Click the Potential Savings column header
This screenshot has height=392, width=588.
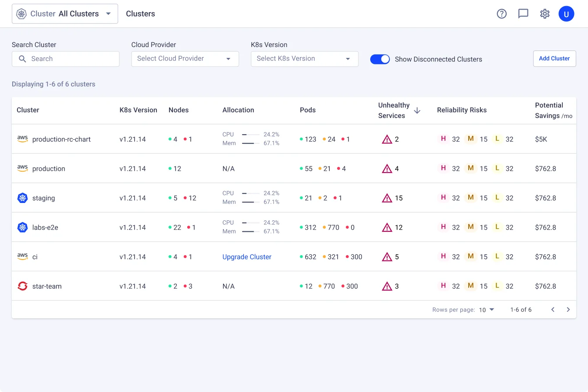click(x=554, y=110)
